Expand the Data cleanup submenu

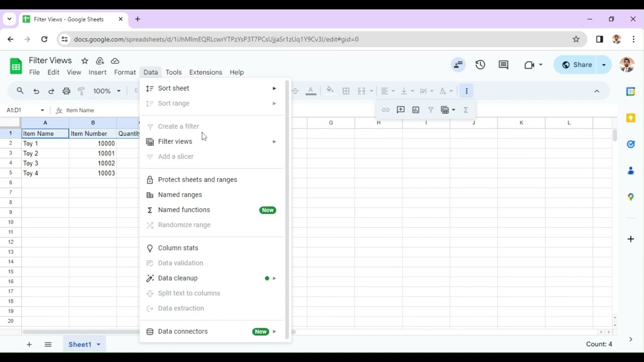coord(212,278)
